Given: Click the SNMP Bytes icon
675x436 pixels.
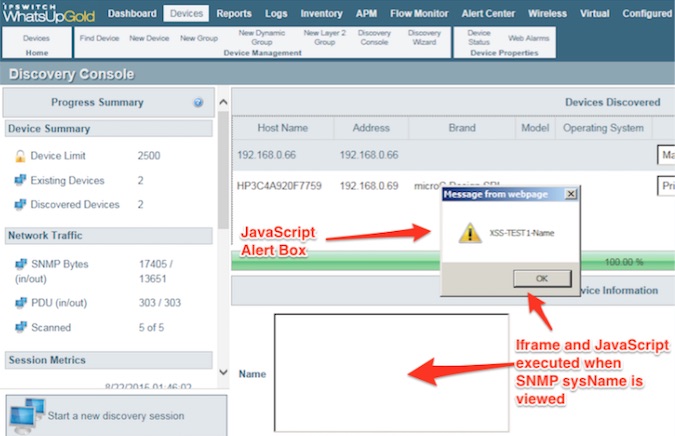Looking at the screenshot, I should pos(20,264).
